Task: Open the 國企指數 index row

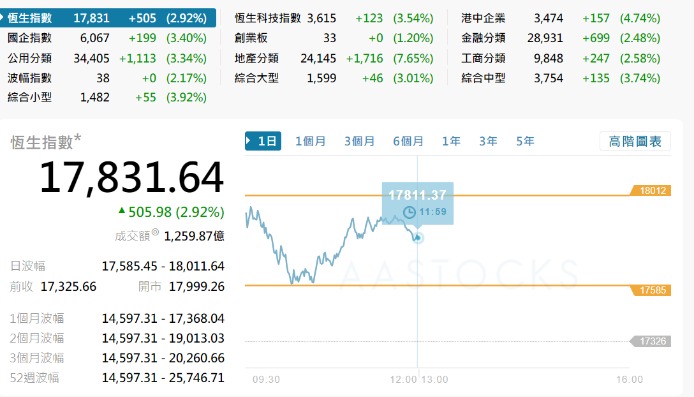Action: (108, 38)
